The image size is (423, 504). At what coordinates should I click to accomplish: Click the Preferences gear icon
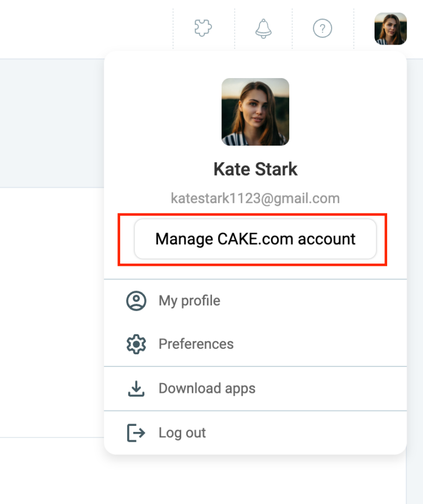coord(136,344)
